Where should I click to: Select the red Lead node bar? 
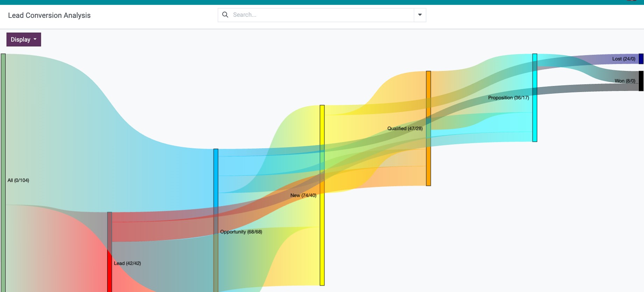[110, 252]
